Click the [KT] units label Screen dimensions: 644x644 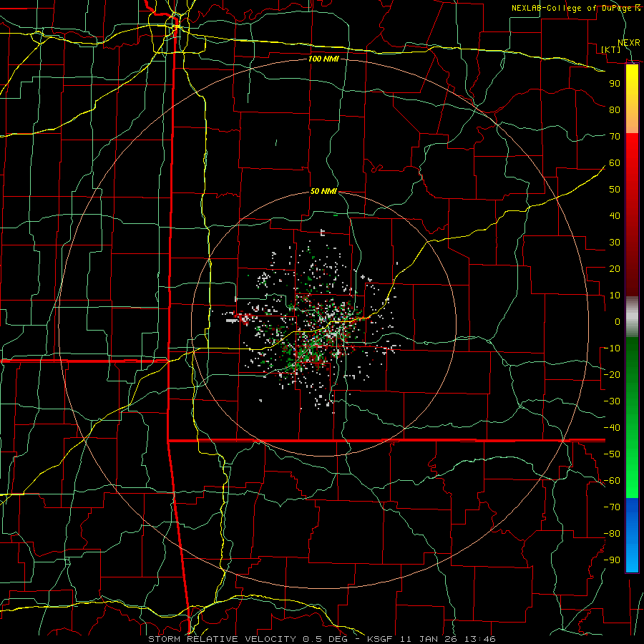click(x=611, y=49)
